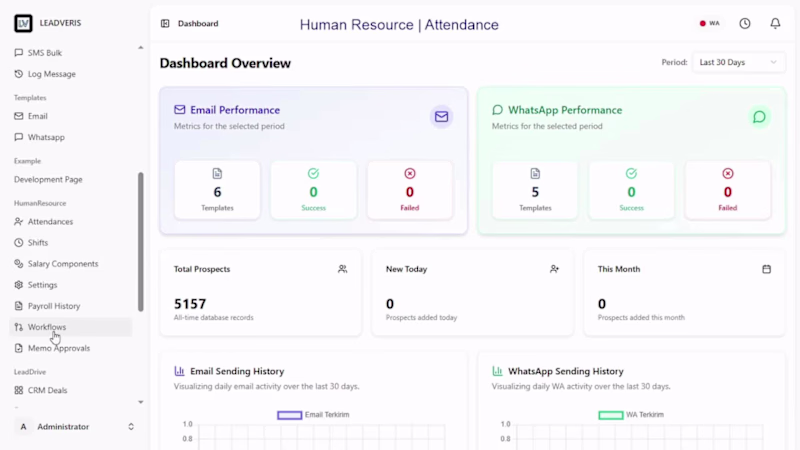Screen dimensions: 800x450
Task: Click the Email Sending History chart icon
Action: pyautogui.click(x=179, y=371)
